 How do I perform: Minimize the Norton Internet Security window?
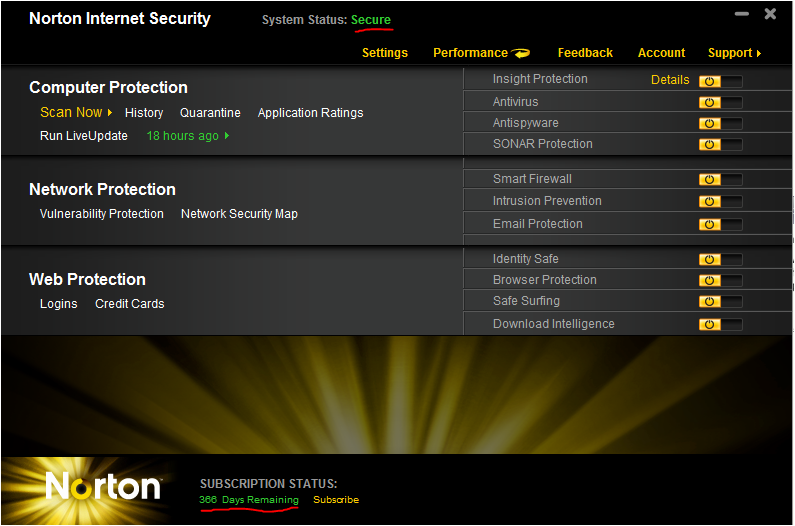coord(742,14)
